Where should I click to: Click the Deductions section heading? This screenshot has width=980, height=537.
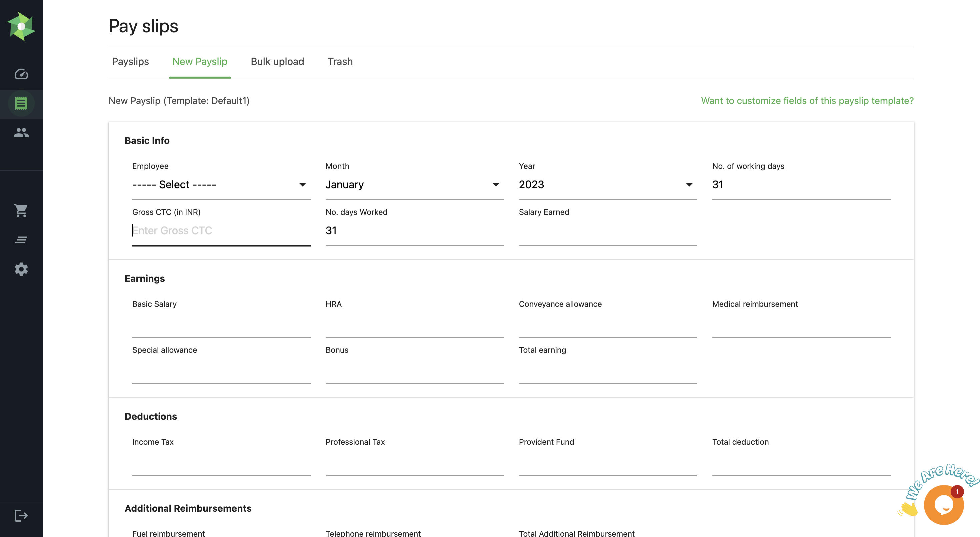(151, 416)
